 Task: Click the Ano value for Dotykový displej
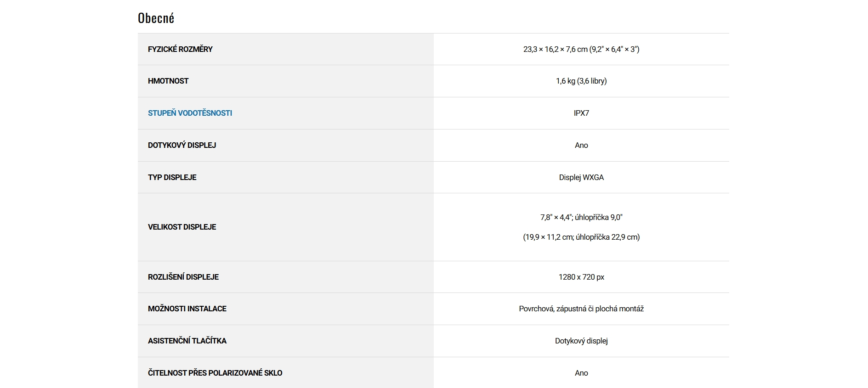tap(581, 145)
